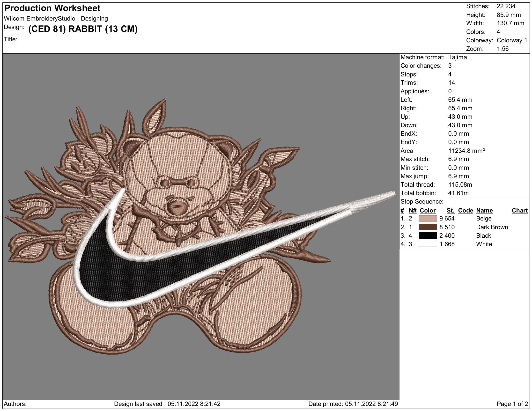Click the Max stitch value '6.9 mm'
This screenshot has height=411, width=532.
(x=458, y=159)
